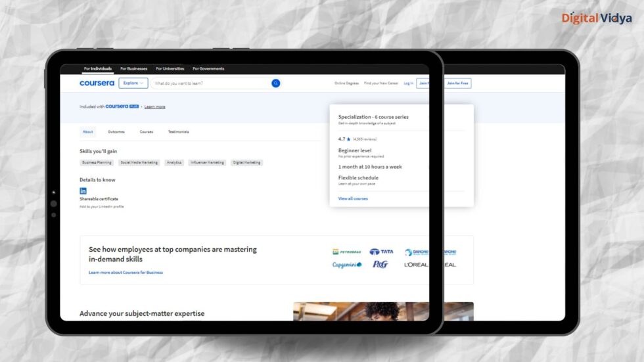Open the Online Degrees link
The image size is (644, 362).
coord(347,83)
